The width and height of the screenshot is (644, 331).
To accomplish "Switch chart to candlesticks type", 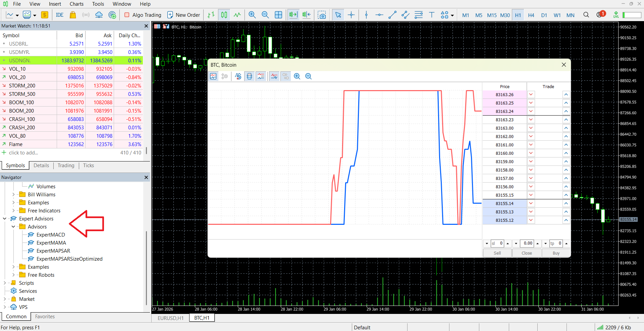I will point(224,15).
